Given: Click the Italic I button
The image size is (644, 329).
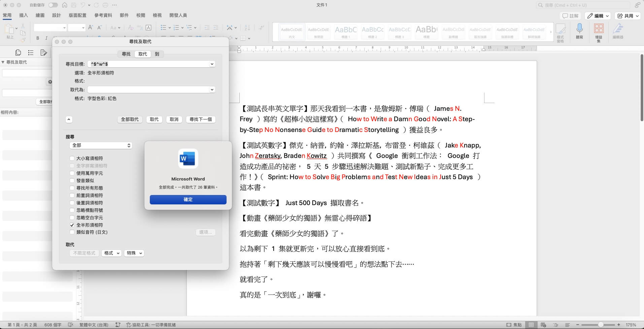Looking at the screenshot, I should pyautogui.click(x=46, y=38).
